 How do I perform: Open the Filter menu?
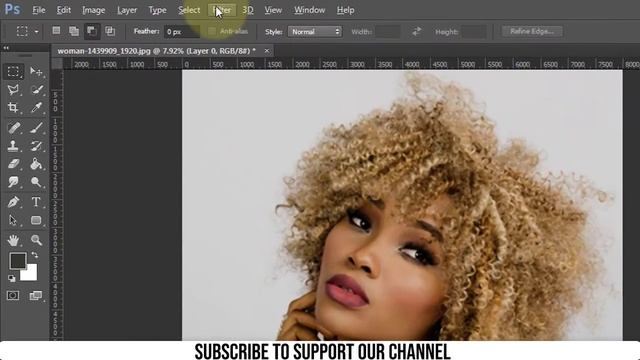[x=222, y=10]
